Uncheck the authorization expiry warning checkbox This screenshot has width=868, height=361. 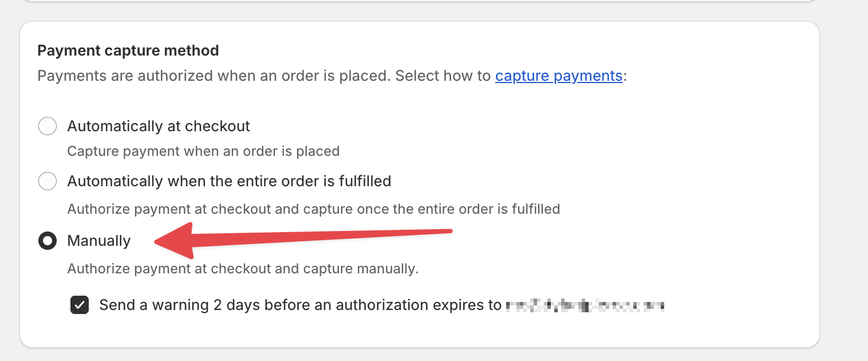[x=79, y=305]
